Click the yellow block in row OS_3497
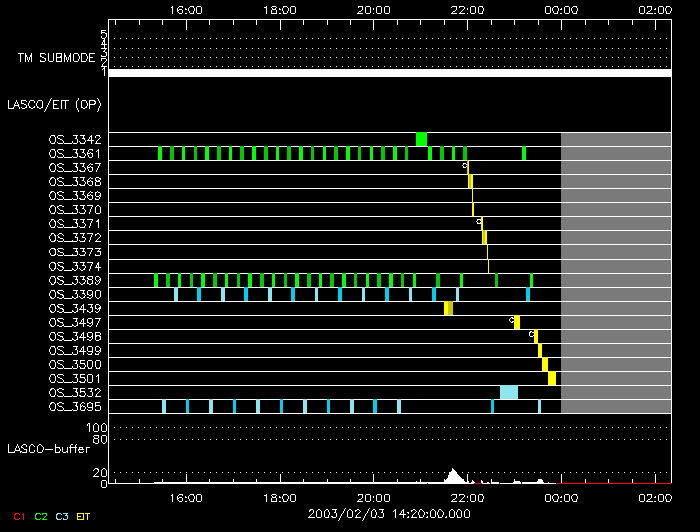700x532 pixels. 517,322
